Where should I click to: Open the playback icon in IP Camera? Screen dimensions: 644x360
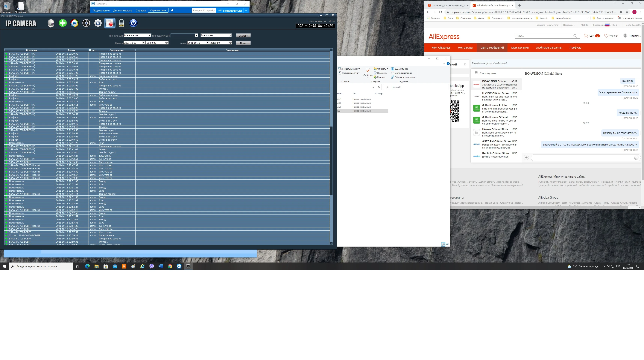(x=74, y=23)
